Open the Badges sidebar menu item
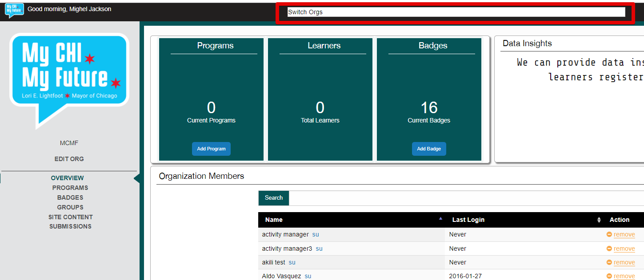Viewport: 644px width, 280px height. (70, 197)
